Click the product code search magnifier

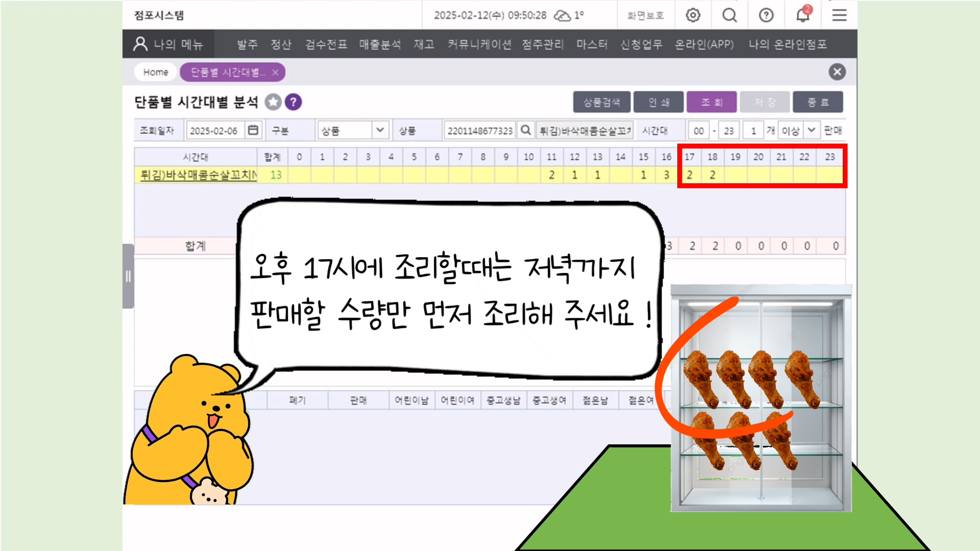pyautogui.click(x=526, y=131)
